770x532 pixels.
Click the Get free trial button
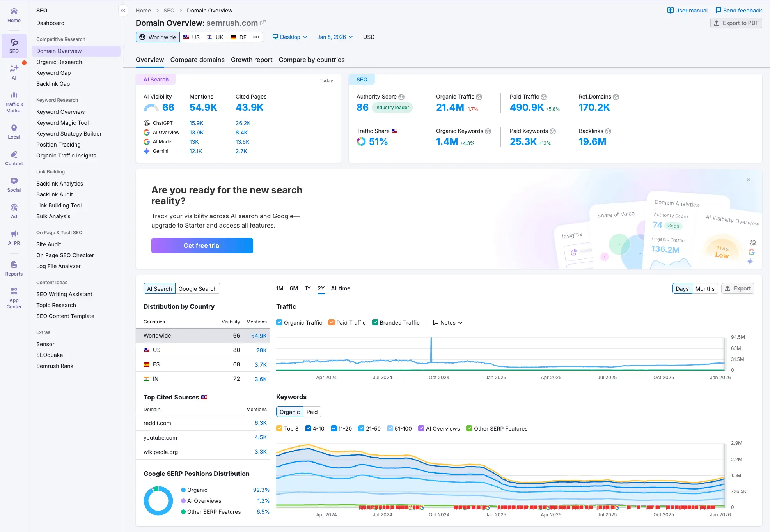tap(202, 246)
